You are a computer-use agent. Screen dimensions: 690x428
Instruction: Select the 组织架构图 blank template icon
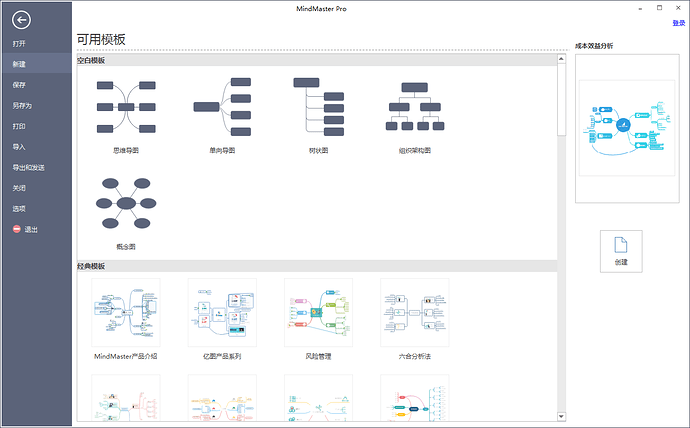(x=415, y=107)
